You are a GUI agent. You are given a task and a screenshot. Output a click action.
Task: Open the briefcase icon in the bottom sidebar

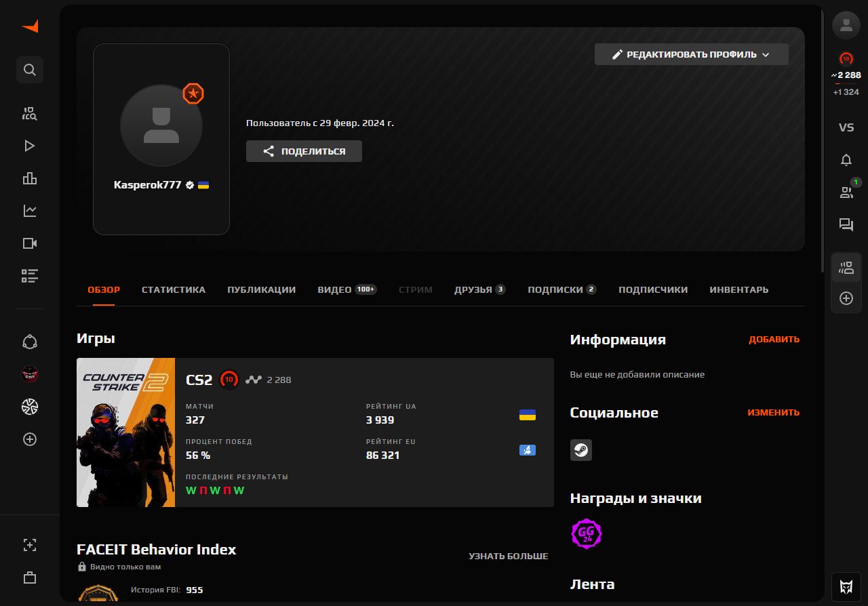(x=30, y=578)
